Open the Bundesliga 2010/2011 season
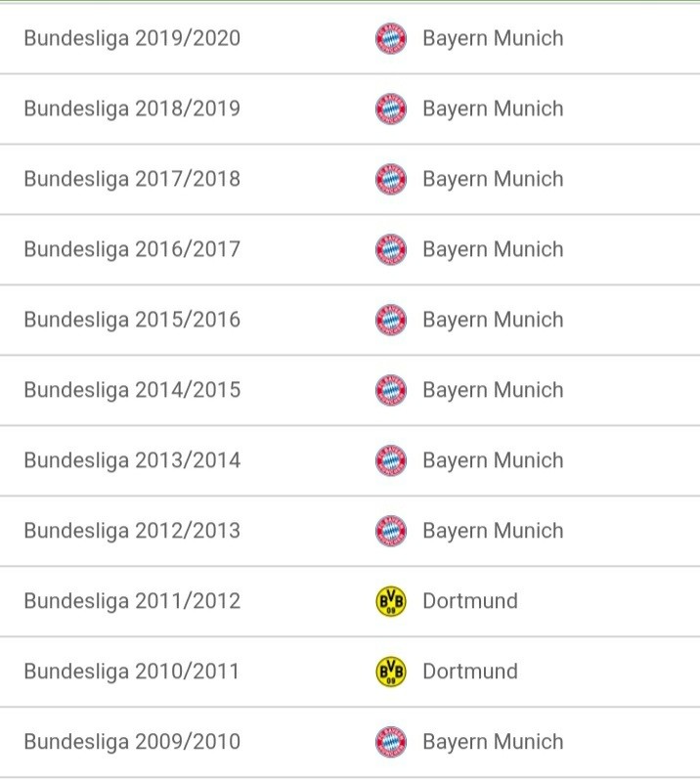Viewport: 700px width, 781px height. [350, 672]
